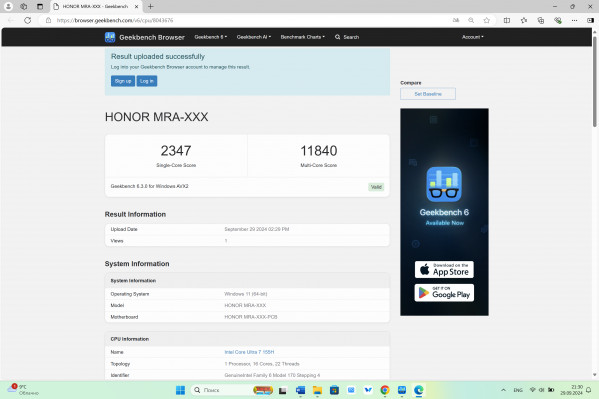Image resolution: width=599 pixels, height=399 pixels.
Task: Click the Topology row value
Action: coord(262,364)
